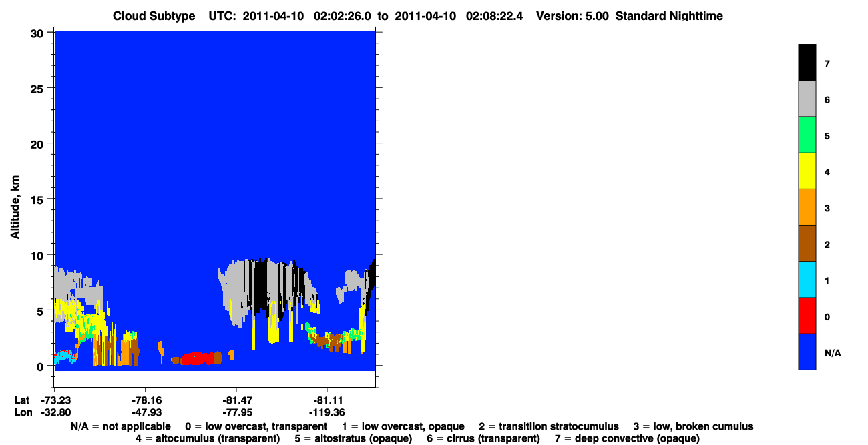Click the cyan color swatch labeled 1
Image resolution: width=868 pixels, height=445 pixels.
point(807,279)
